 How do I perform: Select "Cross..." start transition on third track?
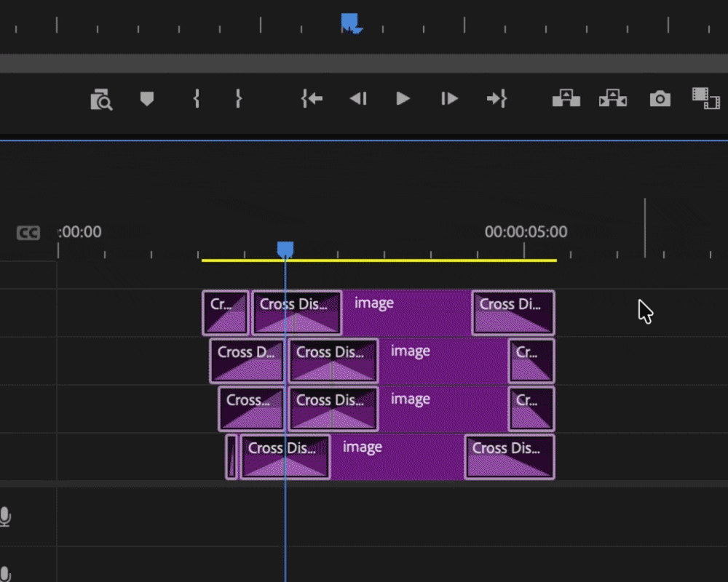click(x=251, y=408)
